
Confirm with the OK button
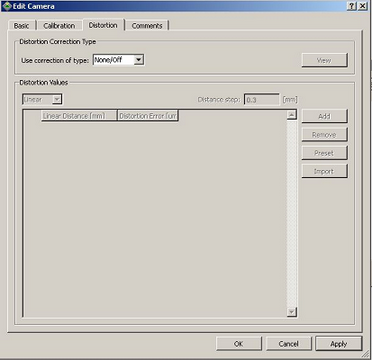tap(239, 344)
